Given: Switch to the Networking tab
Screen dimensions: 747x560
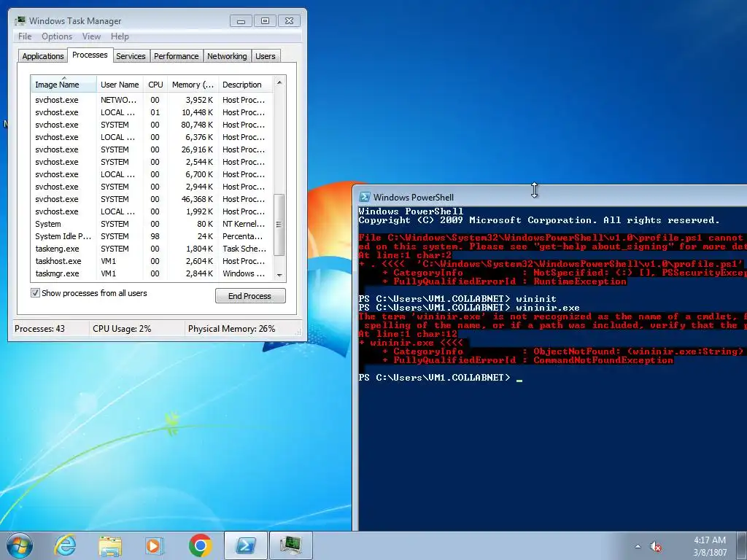Looking at the screenshot, I should tap(227, 56).
